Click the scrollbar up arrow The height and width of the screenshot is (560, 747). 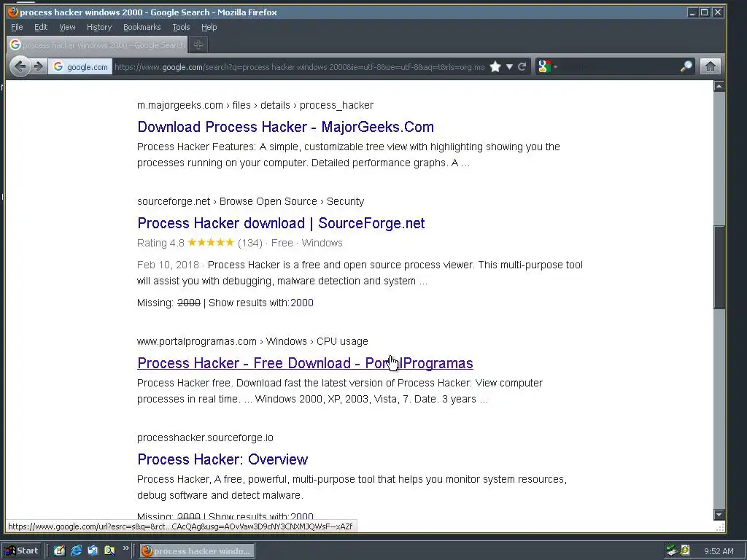pyautogui.click(x=719, y=86)
